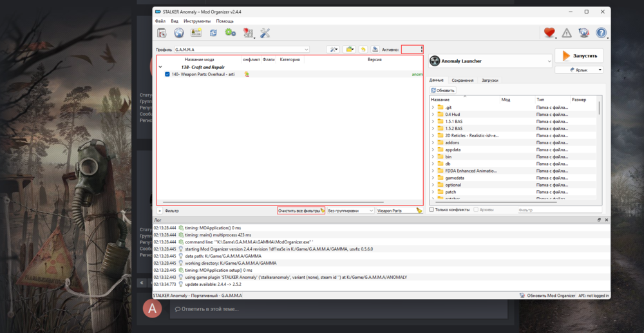This screenshot has width=644, height=333.
Task: Click the red heart endorse icon
Action: pos(549,33)
